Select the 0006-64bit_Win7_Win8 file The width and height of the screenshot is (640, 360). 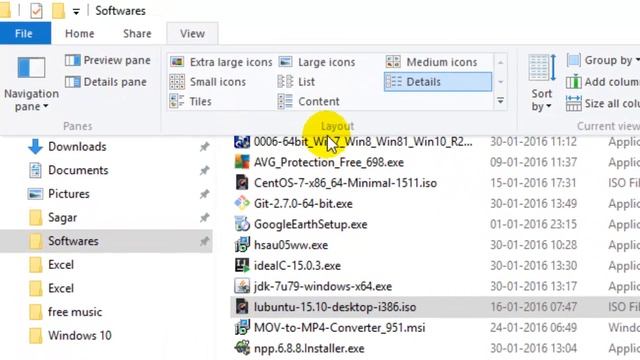point(363,142)
